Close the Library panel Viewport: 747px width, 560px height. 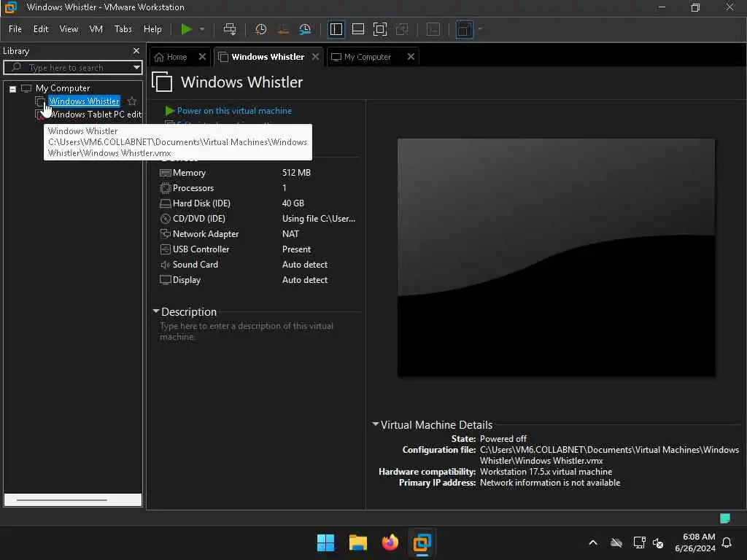[136, 50]
